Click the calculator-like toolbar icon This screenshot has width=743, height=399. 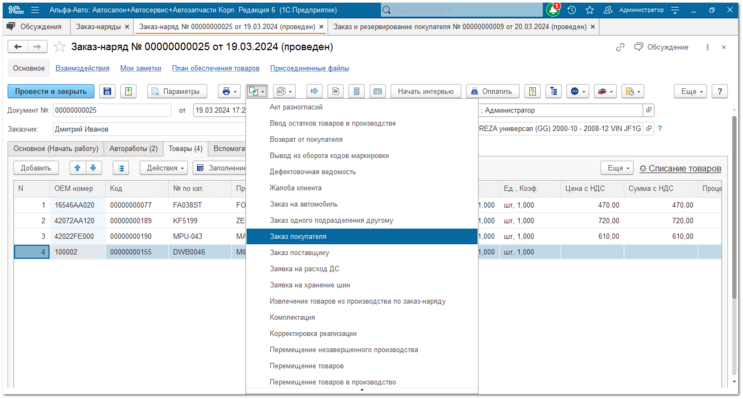coord(356,91)
